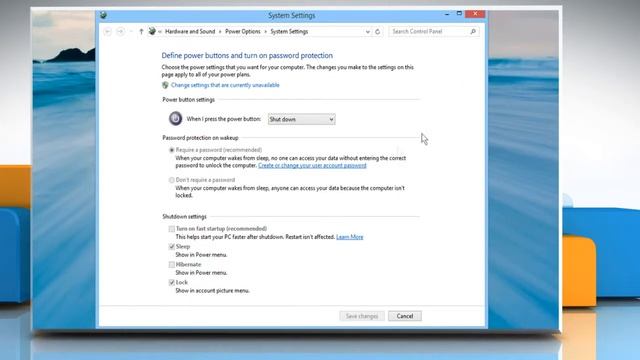Maximize the System Settings window
The image size is (640, 360).
click(459, 14)
